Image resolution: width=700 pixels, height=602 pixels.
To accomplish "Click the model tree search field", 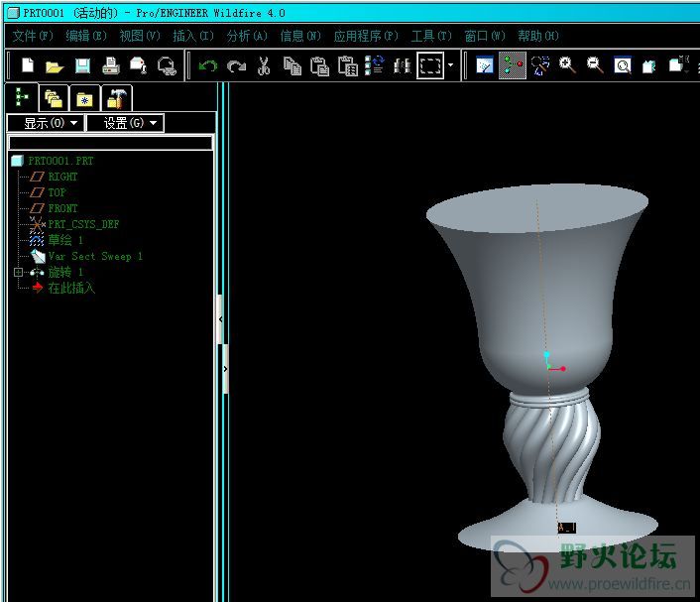I will (111, 143).
